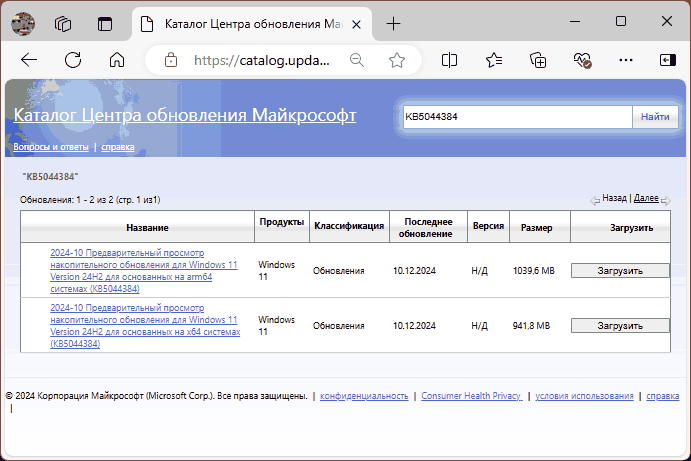Select "KB5044384" search query text
Image resolution: width=691 pixels, height=461 pixels.
tap(50, 177)
